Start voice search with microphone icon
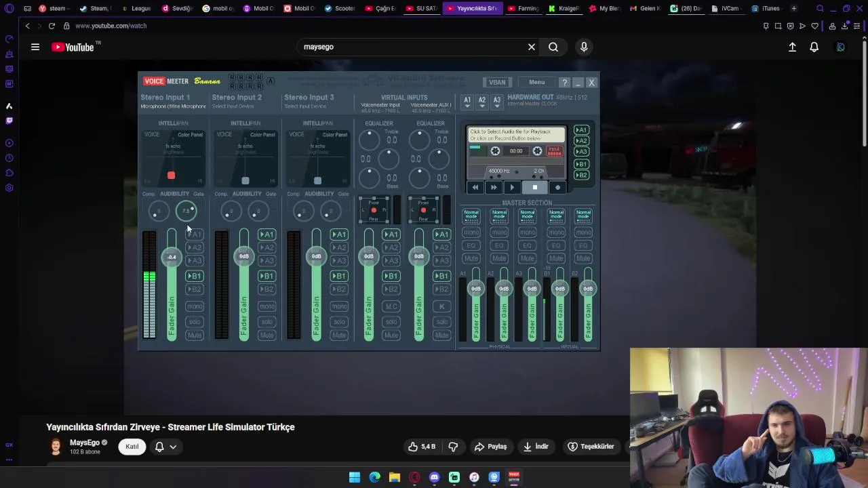 click(x=584, y=47)
